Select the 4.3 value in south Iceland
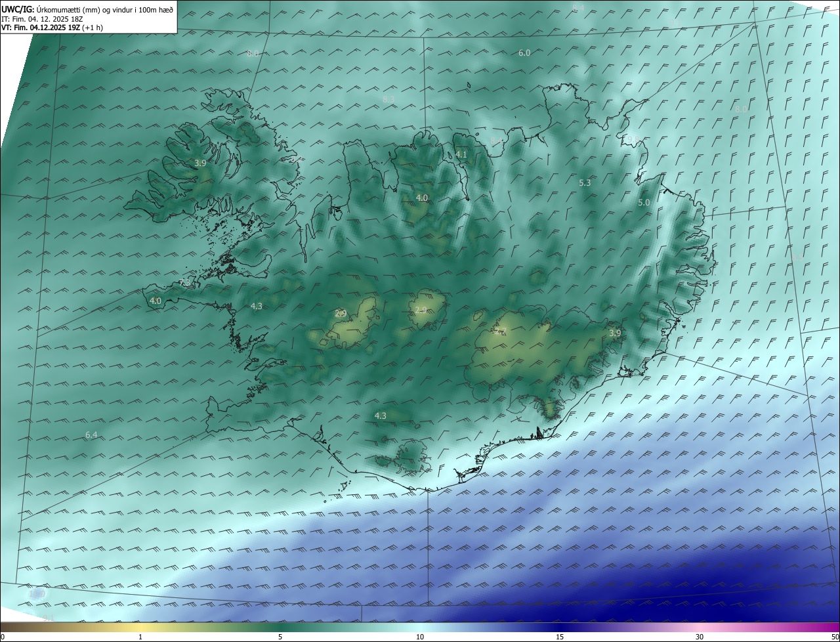The image size is (840, 642). coord(380,416)
